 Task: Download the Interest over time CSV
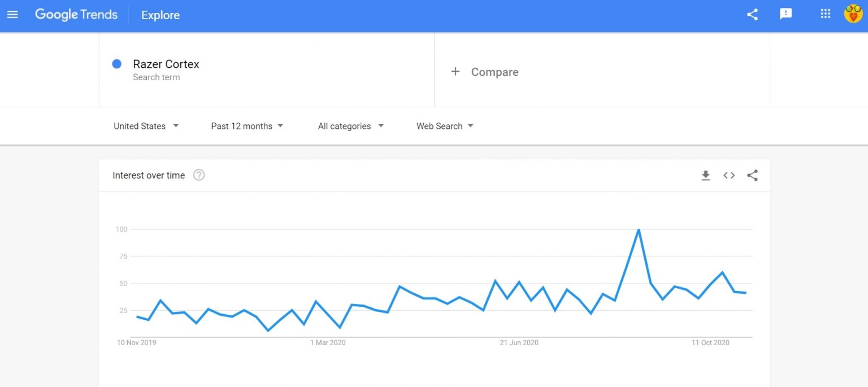pyautogui.click(x=705, y=176)
